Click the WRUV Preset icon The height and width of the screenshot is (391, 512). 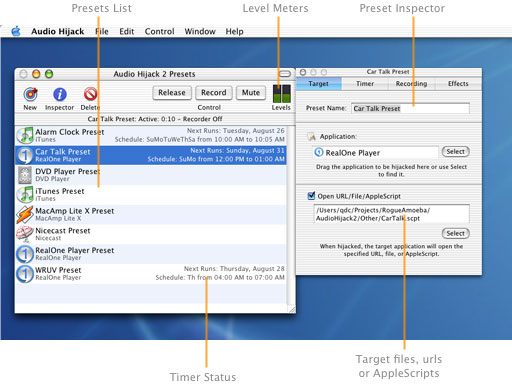point(25,273)
